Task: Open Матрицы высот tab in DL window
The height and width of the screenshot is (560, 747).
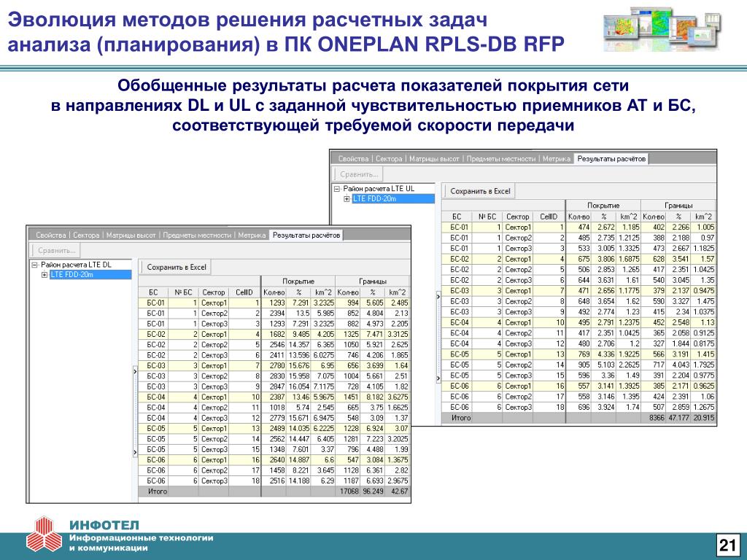Action: (x=131, y=236)
